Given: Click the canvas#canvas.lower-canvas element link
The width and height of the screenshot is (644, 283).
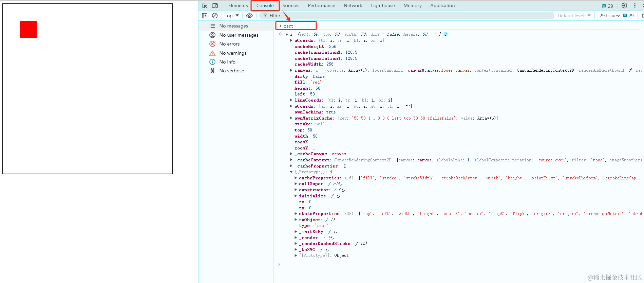Looking at the screenshot, I should tap(439, 70).
